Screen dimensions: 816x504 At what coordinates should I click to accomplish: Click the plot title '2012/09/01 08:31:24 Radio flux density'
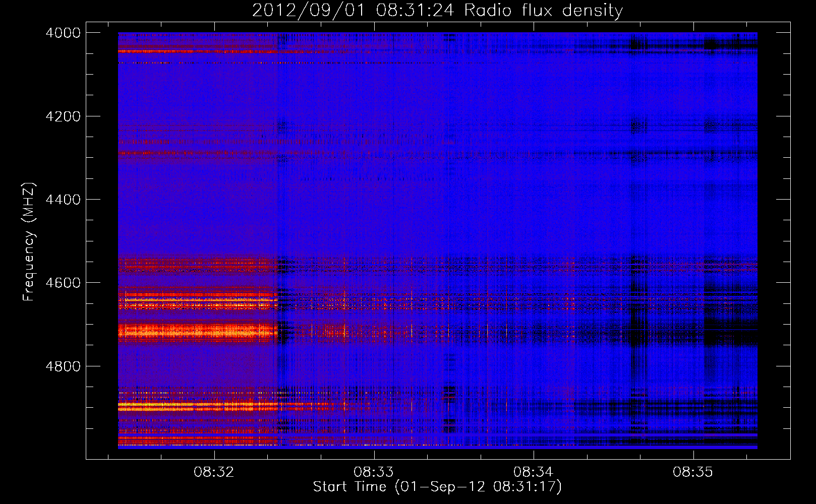437,10
